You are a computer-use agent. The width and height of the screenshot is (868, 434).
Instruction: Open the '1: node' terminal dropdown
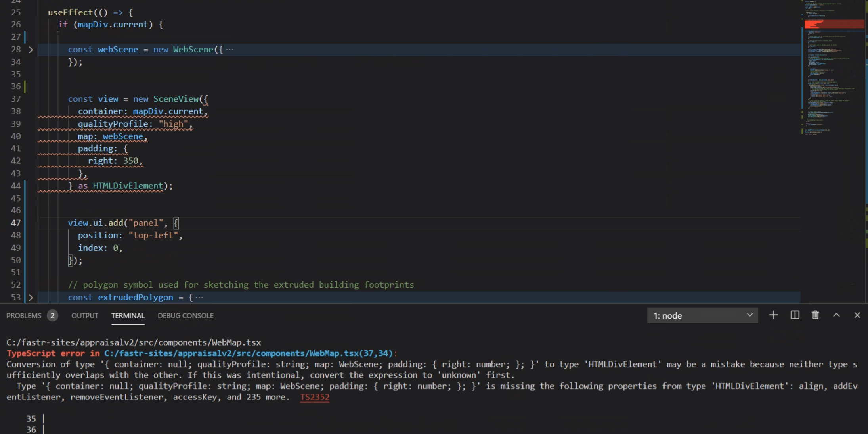[x=702, y=316]
